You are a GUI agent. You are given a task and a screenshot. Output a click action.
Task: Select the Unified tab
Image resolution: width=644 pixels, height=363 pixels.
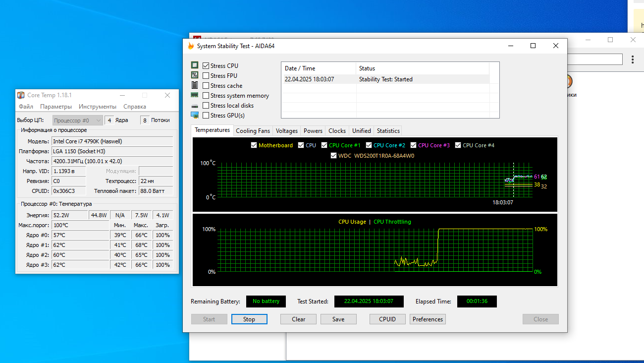coord(361,131)
